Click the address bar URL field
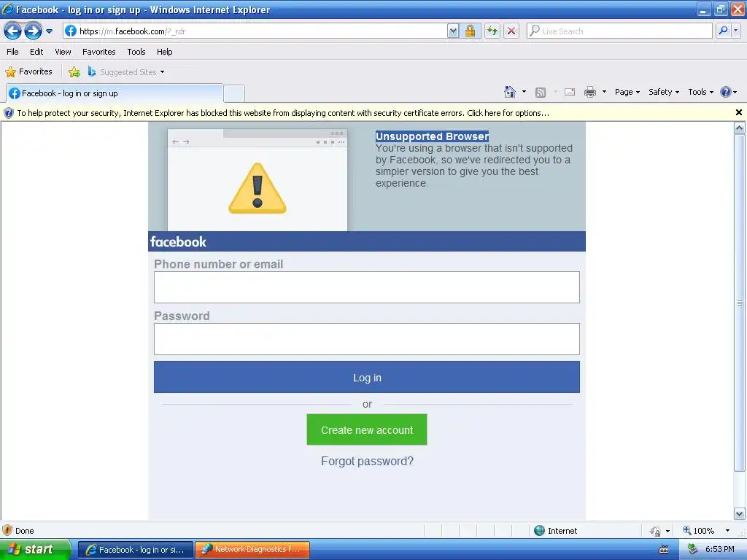Image resolution: width=747 pixels, height=560 pixels. [255, 31]
